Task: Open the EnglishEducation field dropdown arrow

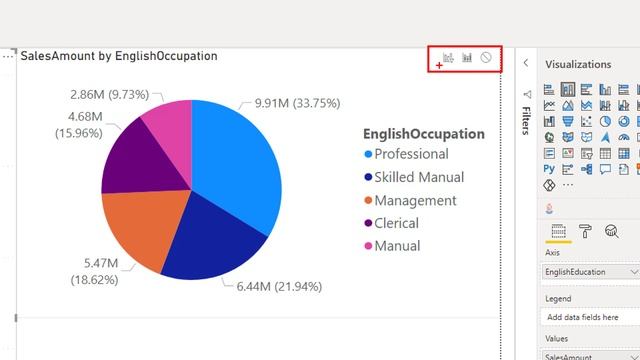Action: 633,272
